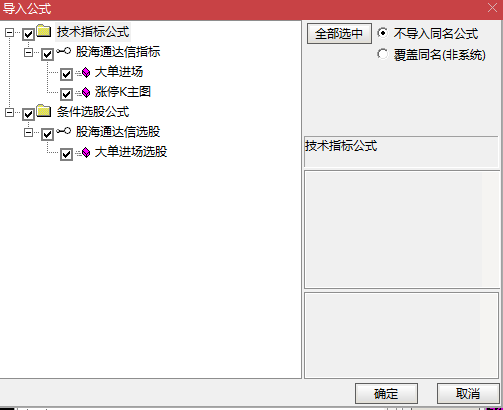Cancel the dialog with 取消
This screenshot has height=410, width=503.
pos(468,393)
